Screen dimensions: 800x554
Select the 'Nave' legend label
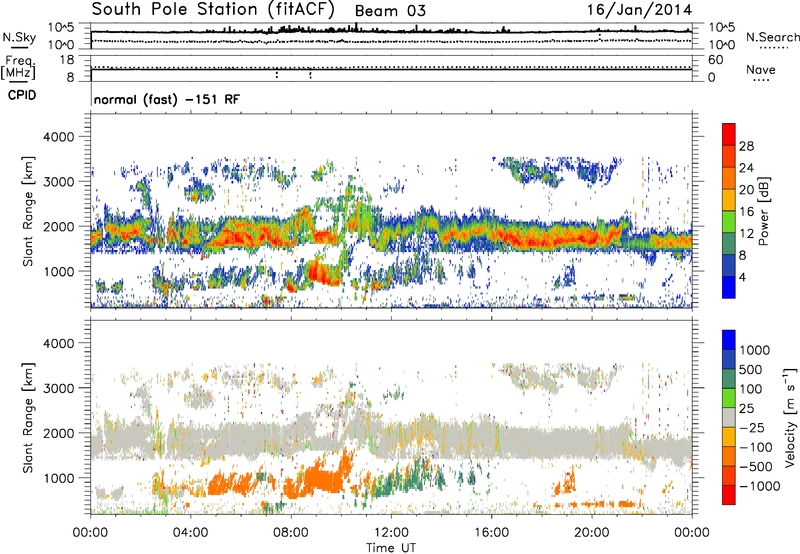coord(761,69)
